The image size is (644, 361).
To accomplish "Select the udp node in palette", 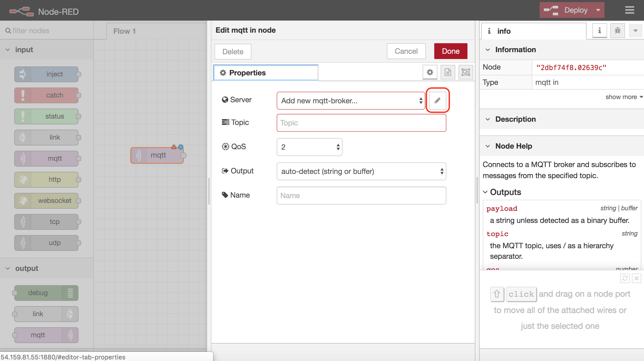I will click(47, 243).
